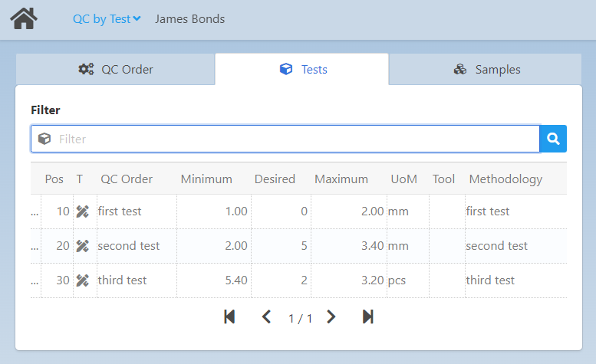Image resolution: width=596 pixels, height=364 pixels.
Task: Jump to the last page
Action: point(368,317)
